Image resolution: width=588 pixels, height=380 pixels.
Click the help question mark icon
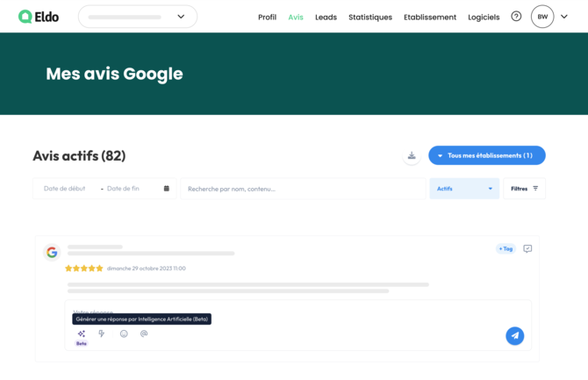pos(516,17)
